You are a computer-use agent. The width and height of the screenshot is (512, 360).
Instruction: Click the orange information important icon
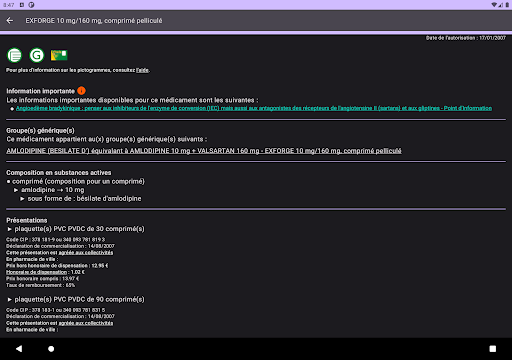[x=81, y=91]
